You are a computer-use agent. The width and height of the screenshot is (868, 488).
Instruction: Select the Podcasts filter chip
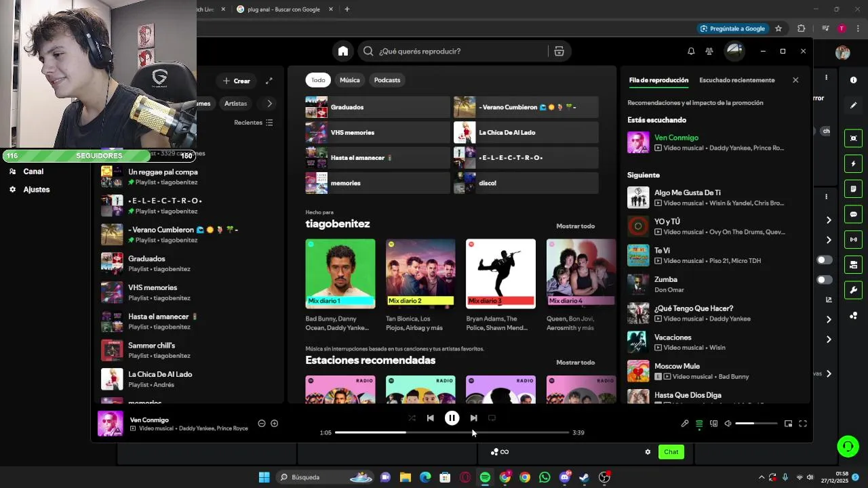pyautogui.click(x=387, y=80)
